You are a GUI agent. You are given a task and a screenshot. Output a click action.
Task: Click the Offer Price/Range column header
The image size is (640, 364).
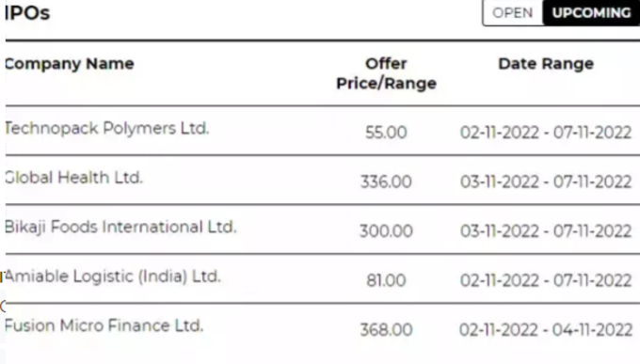[386, 73]
